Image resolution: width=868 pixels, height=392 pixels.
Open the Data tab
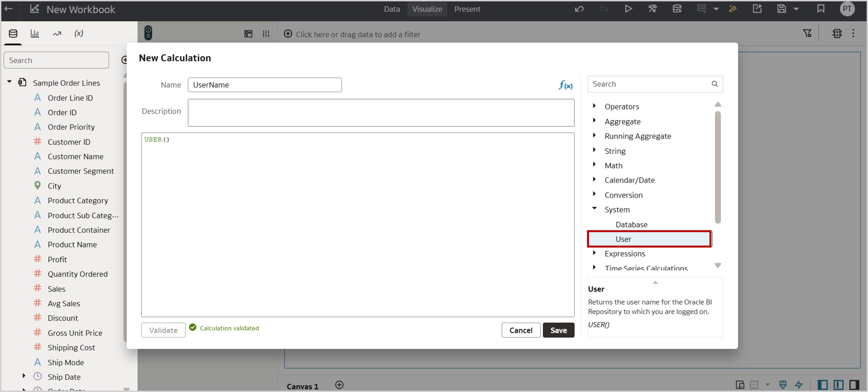coord(392,9)
